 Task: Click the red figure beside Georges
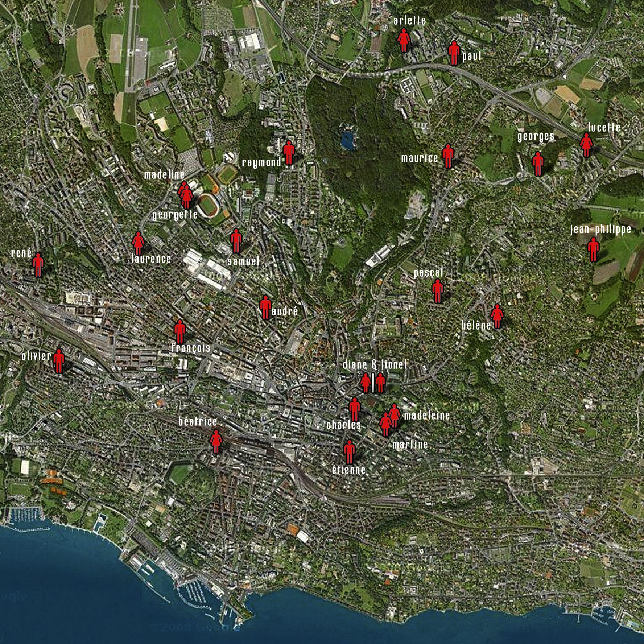click(538, 164)
